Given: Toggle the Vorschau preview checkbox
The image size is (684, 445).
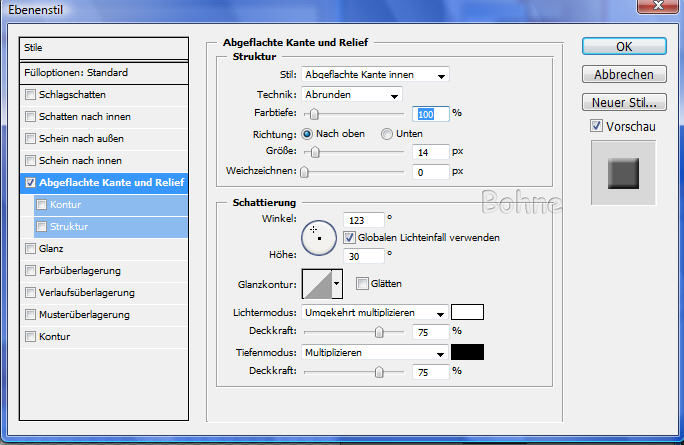Looking at the screenshot, I should (596, 126).
